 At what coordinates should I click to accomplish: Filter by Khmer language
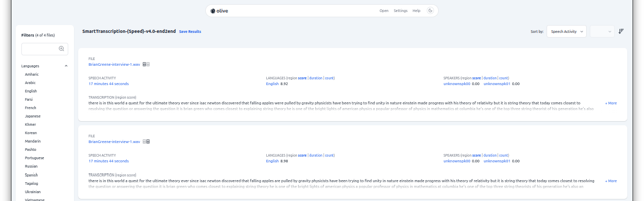click(x=30, y=124)
